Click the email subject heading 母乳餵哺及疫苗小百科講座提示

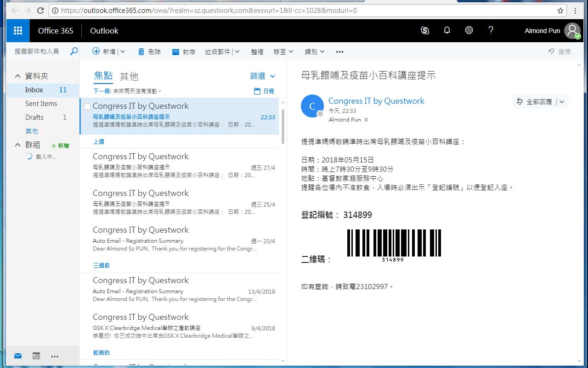(x=368, y=76)
